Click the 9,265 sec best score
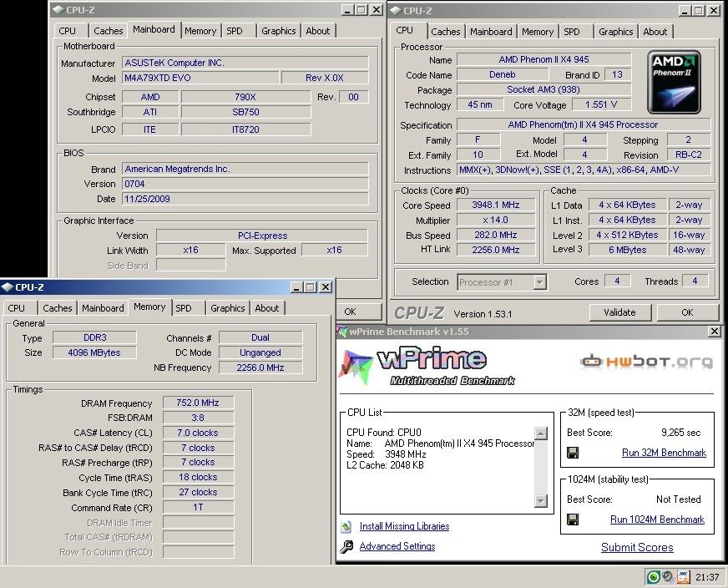Image resolution: width=728 pixels, height=588 pixels. (x=680, y=433)
